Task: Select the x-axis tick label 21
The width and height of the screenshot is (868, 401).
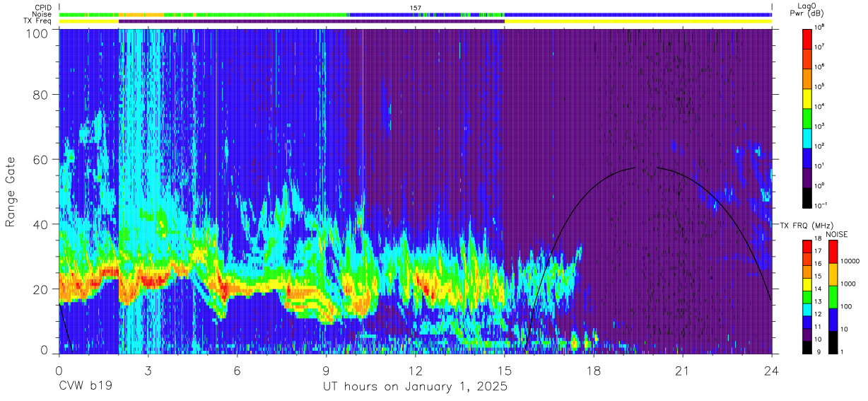Action: click(x=683, y=371)
